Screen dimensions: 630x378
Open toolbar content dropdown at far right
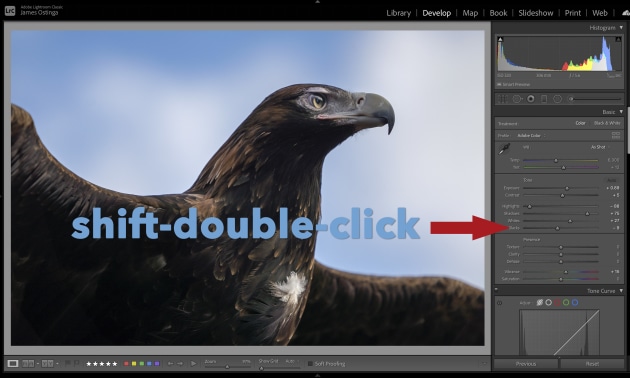click(x=484, y=364)
